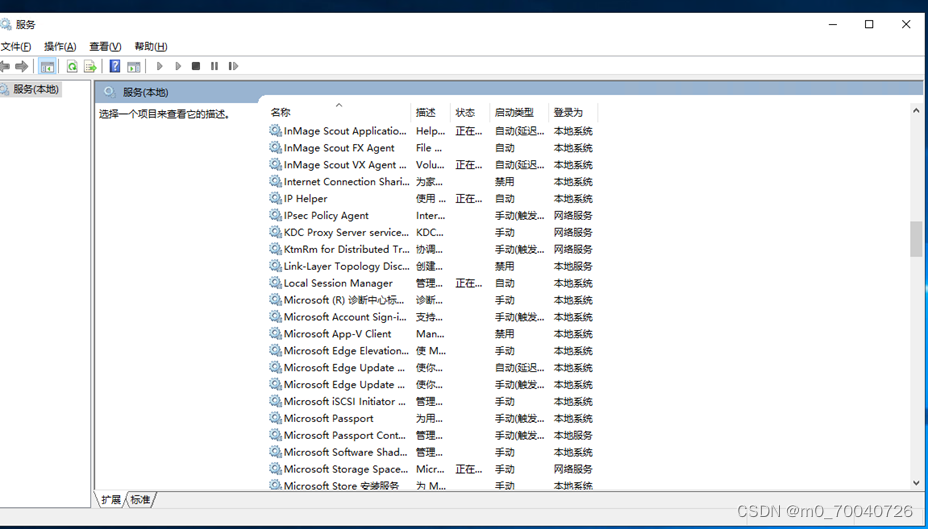Click the gear icon beside IPsec Policy Agent

click(x=275, y=215)
